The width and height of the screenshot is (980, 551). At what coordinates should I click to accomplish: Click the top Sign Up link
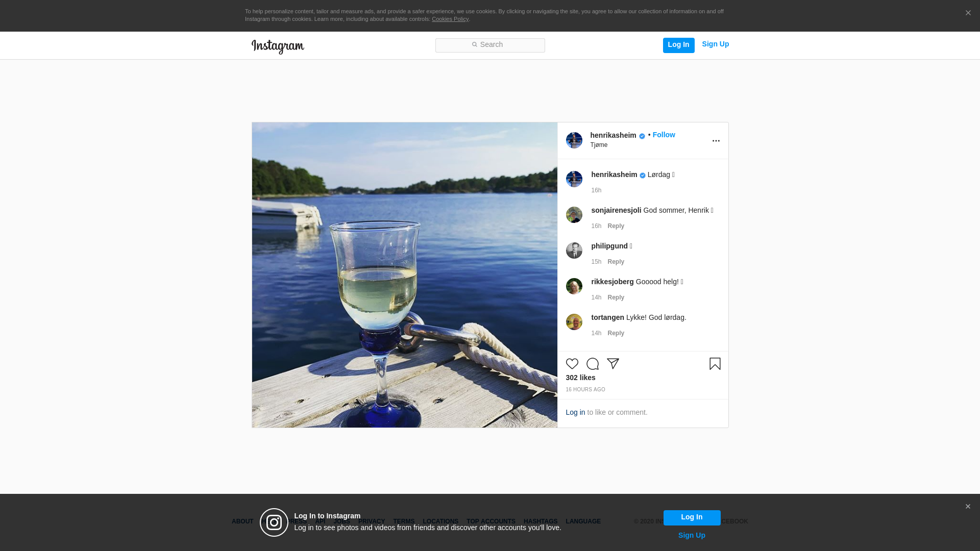[715, 44]
